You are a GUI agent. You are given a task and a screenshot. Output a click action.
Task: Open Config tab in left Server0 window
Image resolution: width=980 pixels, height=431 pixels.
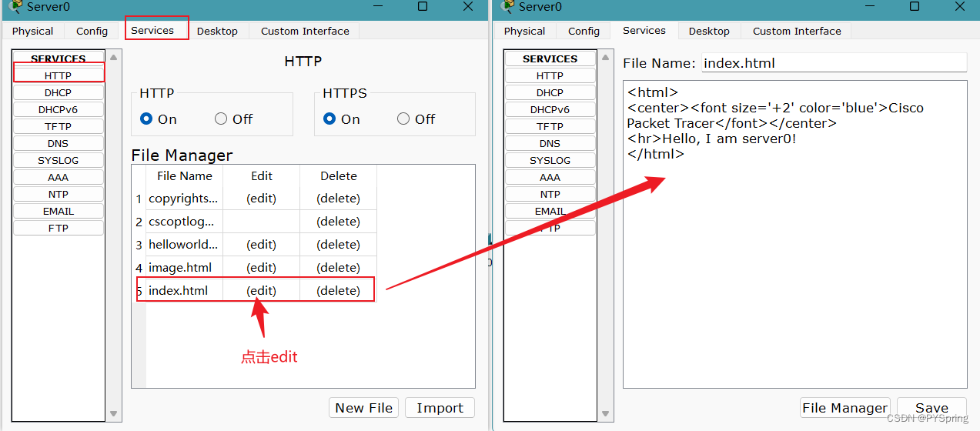92,31
